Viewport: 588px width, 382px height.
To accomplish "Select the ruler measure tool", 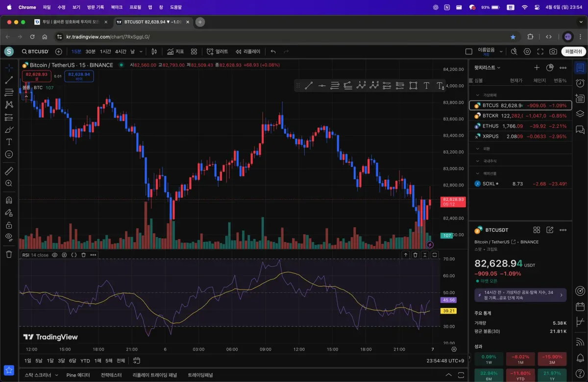I will 9,171.
